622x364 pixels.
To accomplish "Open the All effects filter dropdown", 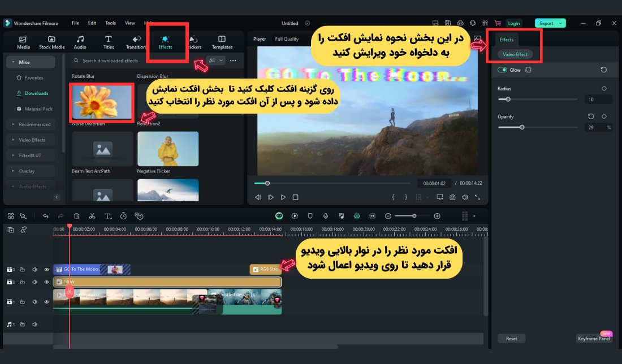I will click(214, 60).
